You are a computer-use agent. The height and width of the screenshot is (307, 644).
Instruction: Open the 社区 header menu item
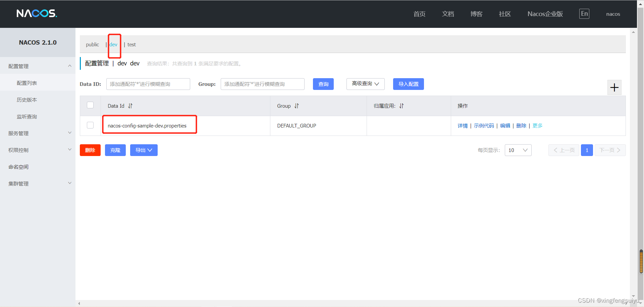pos(505,14)
